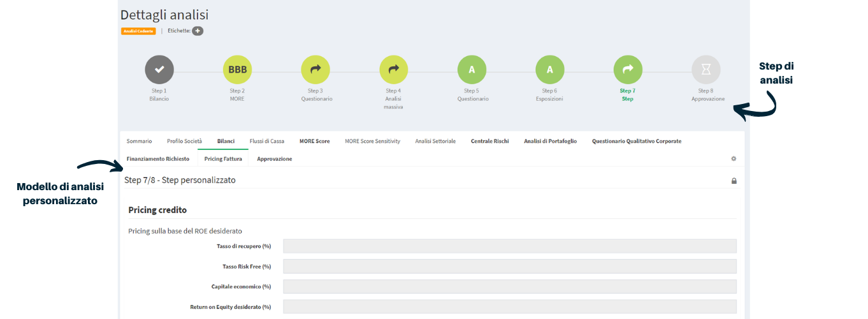Switch to the Sommario tab
The height and width of the screenshot is (319, 868).
pyautogui.click(x=139, y=141)
